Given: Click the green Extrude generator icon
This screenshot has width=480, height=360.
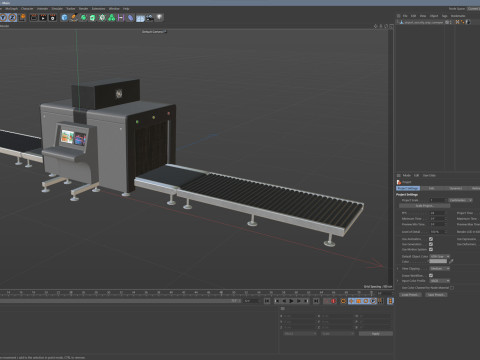Looking at the screenshot, I should (x=93, y=18).
